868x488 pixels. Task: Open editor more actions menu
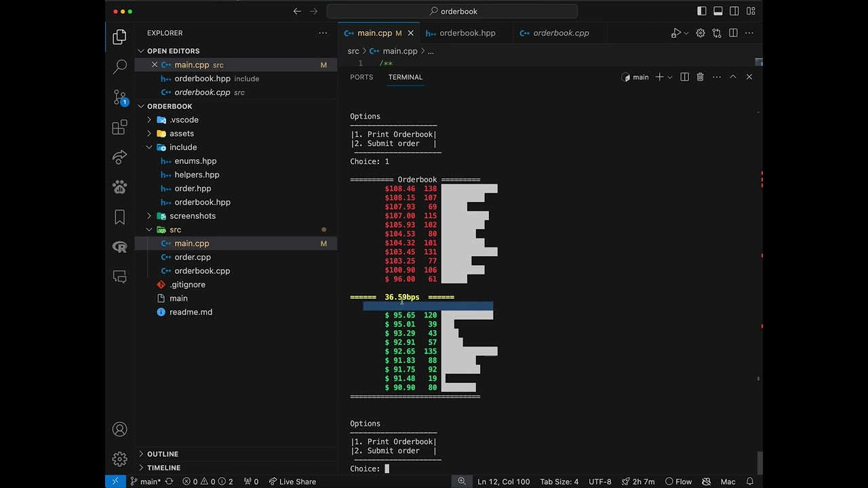[749, 33]
